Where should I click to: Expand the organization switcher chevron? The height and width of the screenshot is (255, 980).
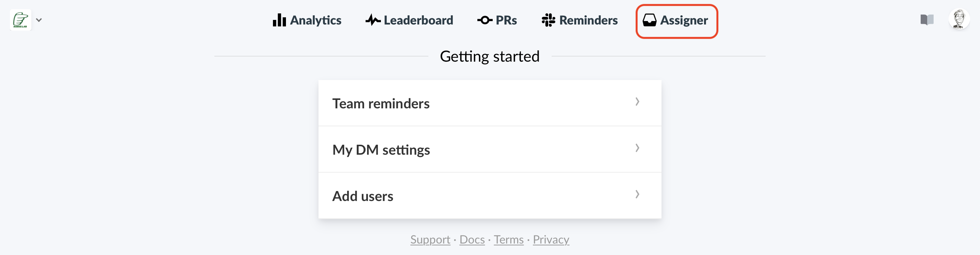39,20
